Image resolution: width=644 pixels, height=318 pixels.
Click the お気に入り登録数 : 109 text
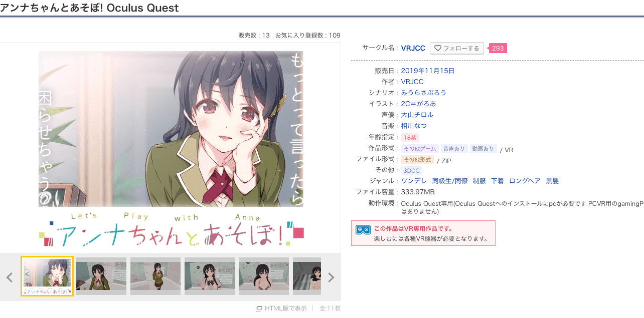[x=308, y=36]
